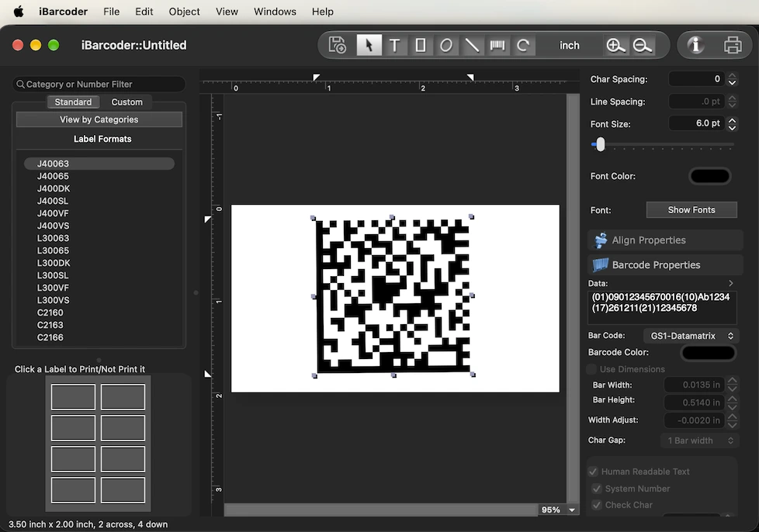Select the arrow pointer tool
Screen dimensions: 759x532
click(369, 46)
